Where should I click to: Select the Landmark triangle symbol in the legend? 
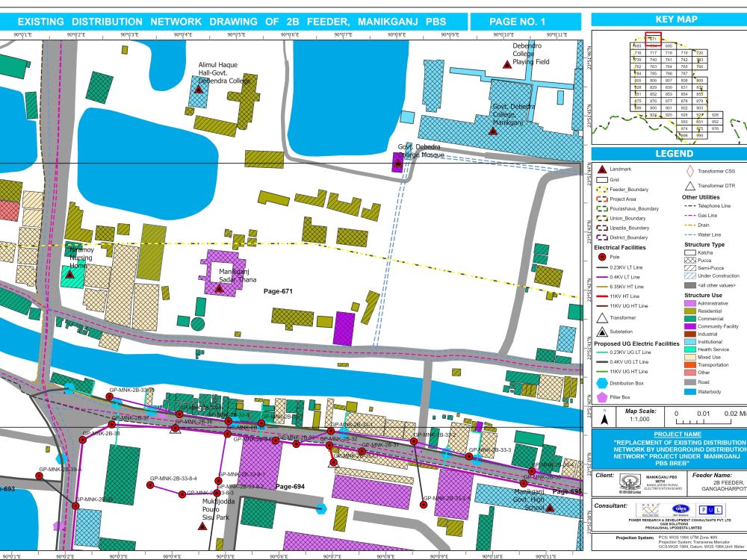tap(602, 169)
